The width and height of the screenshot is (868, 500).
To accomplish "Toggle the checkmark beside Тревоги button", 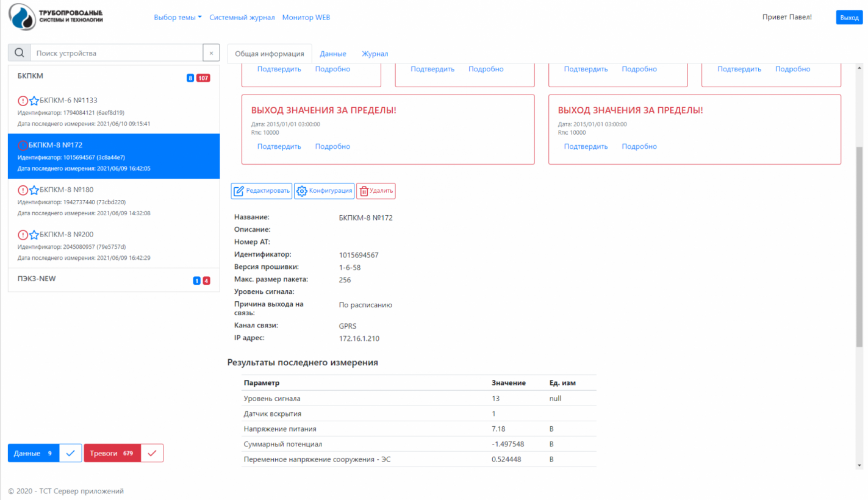I will click(152, 453).
